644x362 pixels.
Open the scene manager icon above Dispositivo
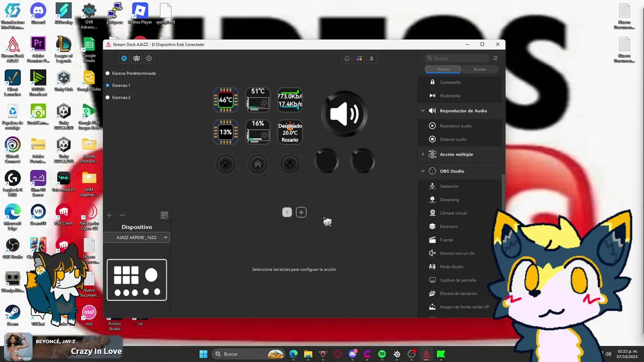164,215
